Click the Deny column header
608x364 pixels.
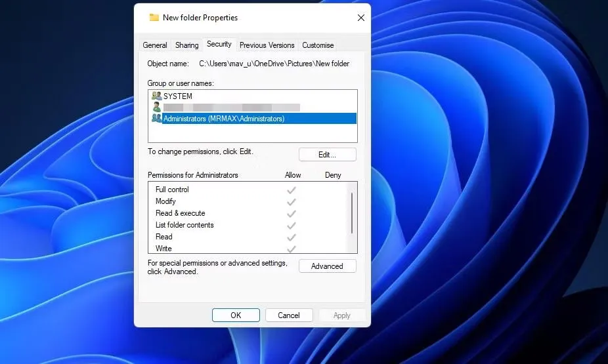[x=333, y=175]
